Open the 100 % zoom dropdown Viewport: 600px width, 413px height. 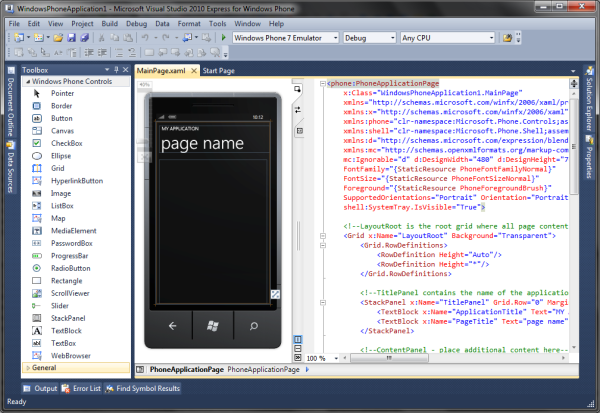[x=336, y=359]
